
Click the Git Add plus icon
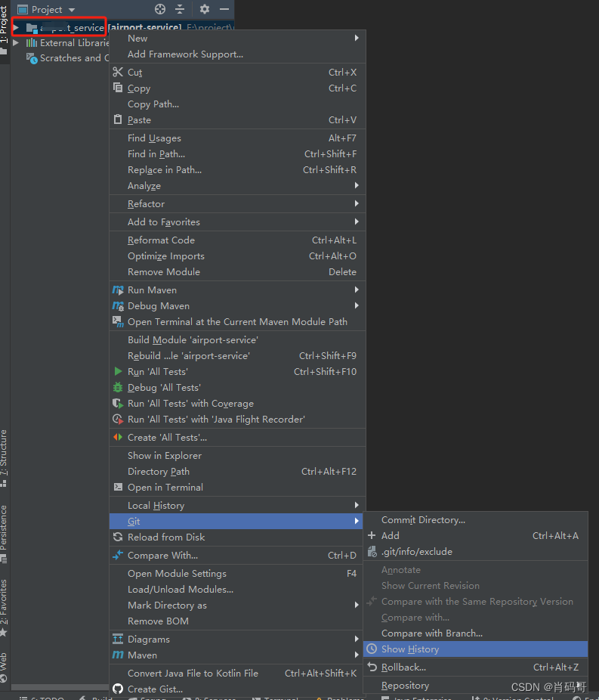tap(372, 535)
